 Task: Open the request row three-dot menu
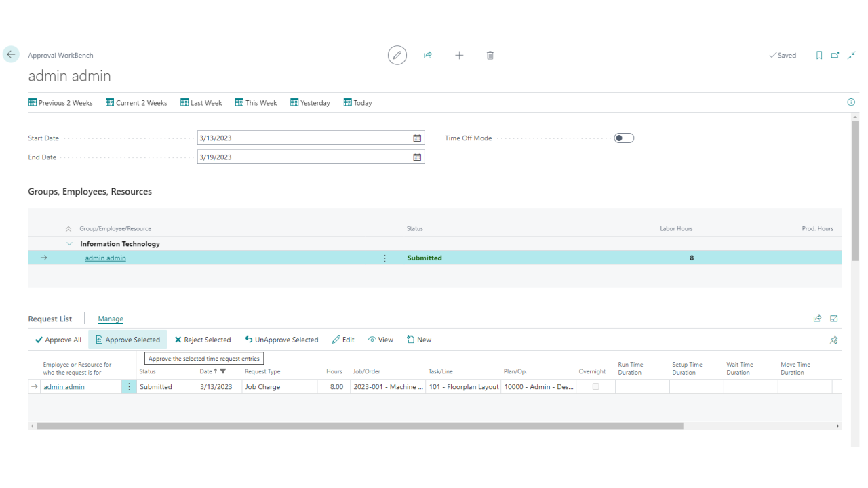pos(129,386)
